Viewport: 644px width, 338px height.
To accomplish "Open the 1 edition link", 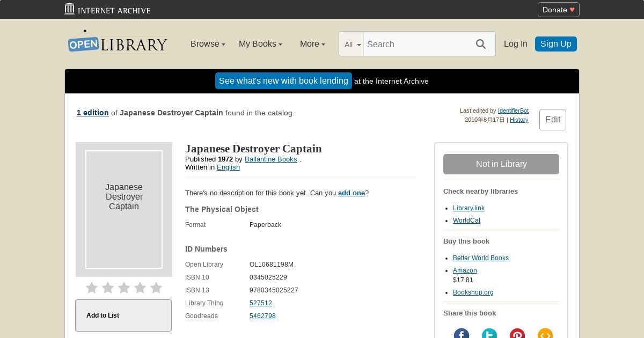I will (93, 113).
